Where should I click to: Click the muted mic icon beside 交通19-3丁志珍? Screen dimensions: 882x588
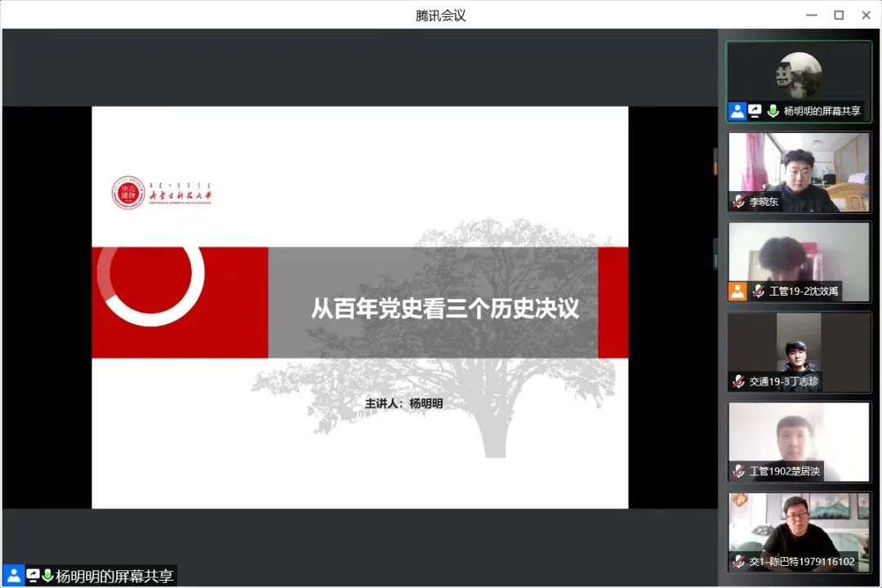[738, 381]
